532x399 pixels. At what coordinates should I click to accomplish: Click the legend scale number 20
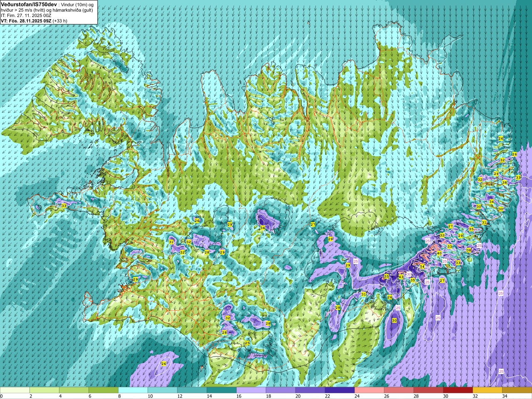(x=298, y=396)
